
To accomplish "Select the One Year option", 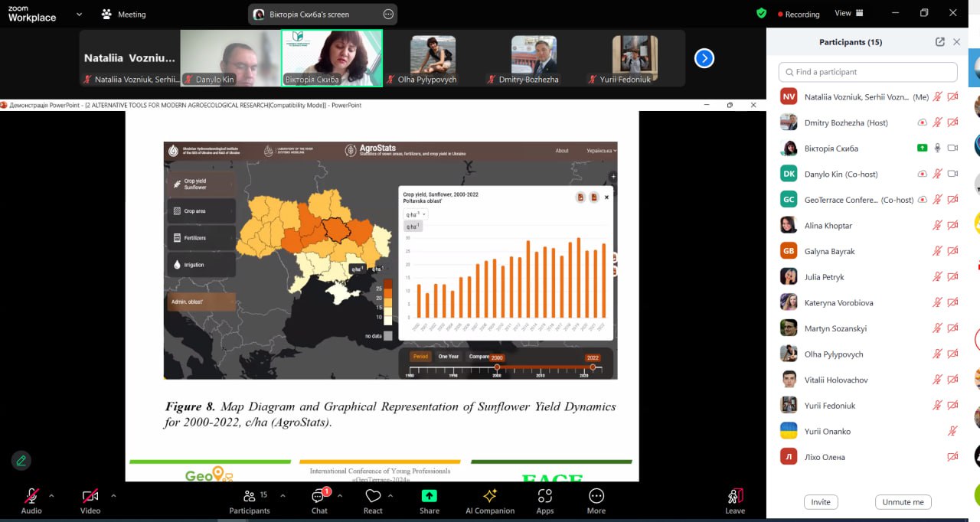I will point(449,357).
